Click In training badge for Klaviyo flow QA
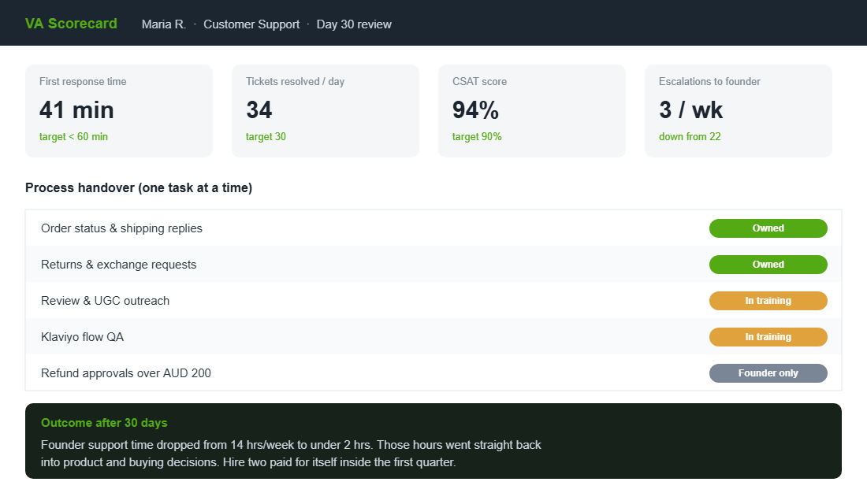867x504 pixels. 768,336
